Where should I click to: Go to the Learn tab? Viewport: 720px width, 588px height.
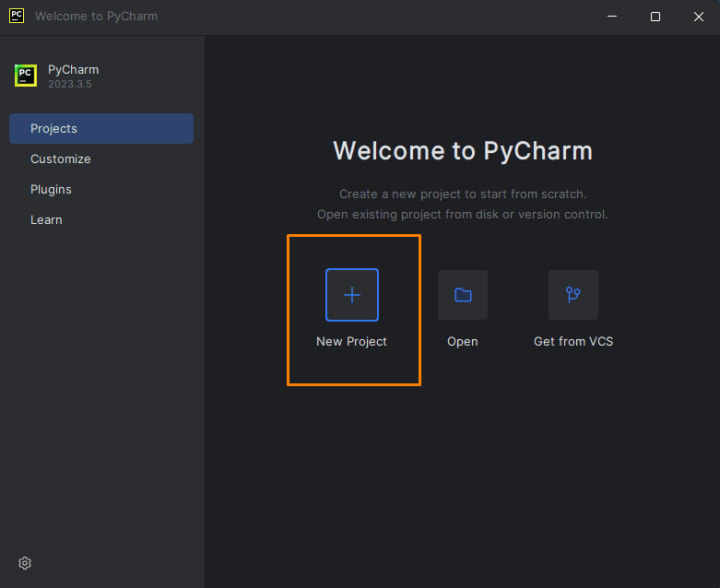pyautogui.click(x=101, y=219)
